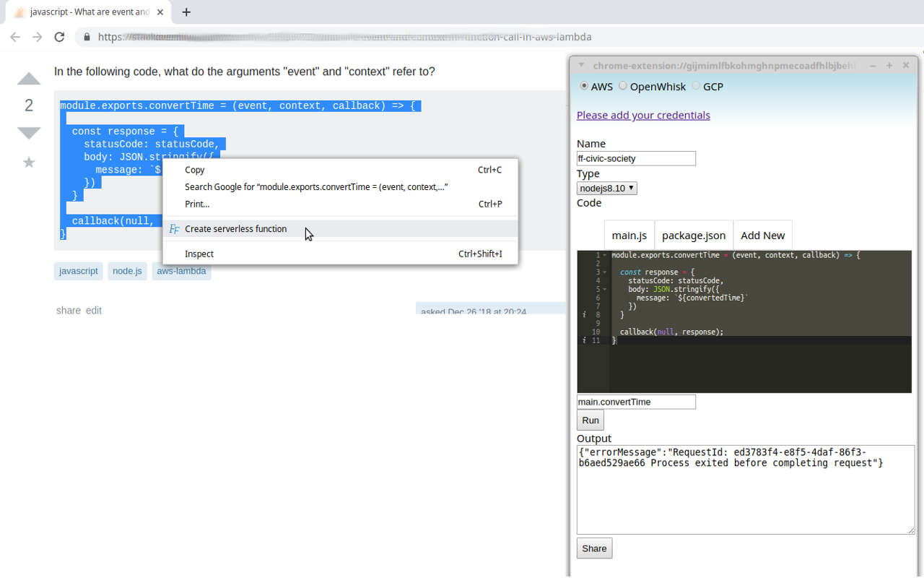Viewport: 924px width, 578px height.
Task: Click the browser address bar URL
Action: point(345,37)
